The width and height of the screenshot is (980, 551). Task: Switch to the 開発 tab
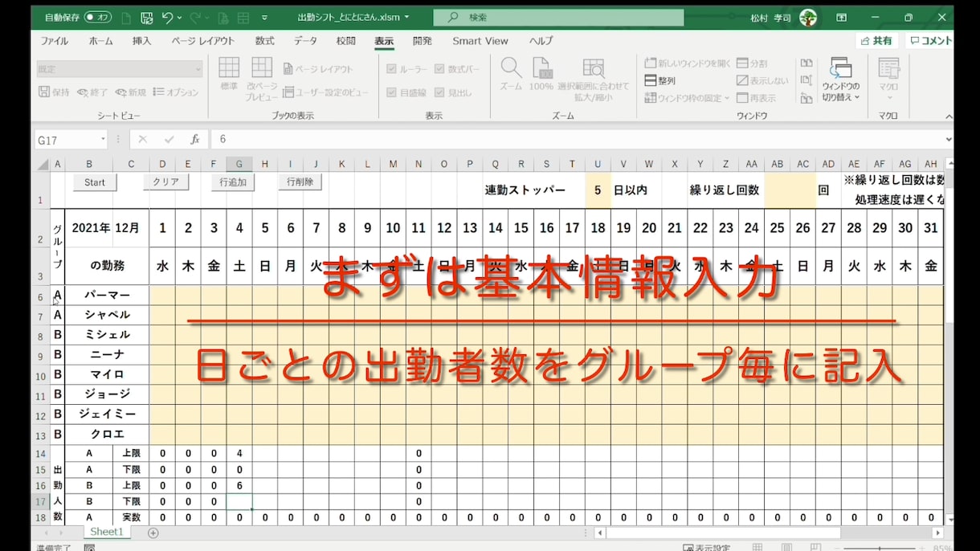422,41
